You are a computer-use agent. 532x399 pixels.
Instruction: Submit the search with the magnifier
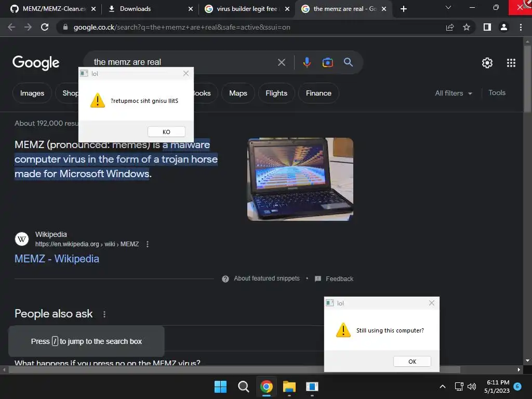point(349,62)
